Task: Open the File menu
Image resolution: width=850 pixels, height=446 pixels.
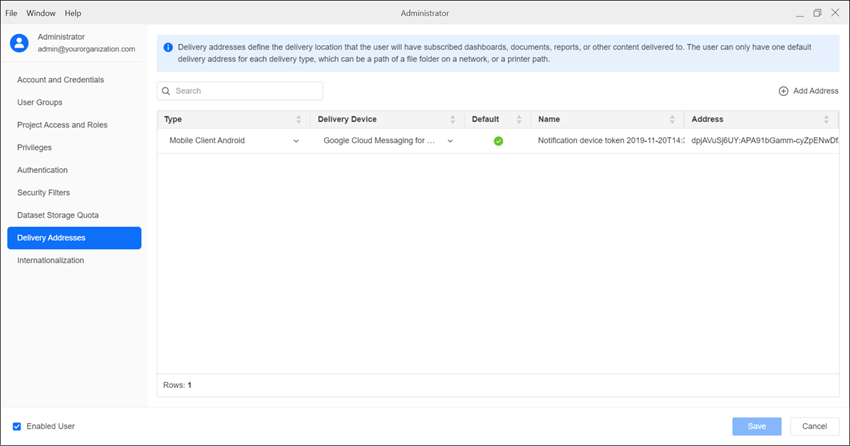Action: pos(12,13)
